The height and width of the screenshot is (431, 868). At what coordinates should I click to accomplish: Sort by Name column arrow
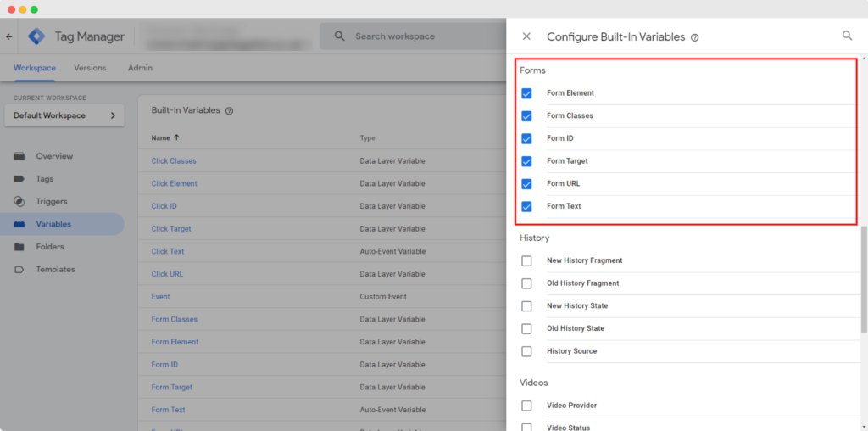(176, 138)
